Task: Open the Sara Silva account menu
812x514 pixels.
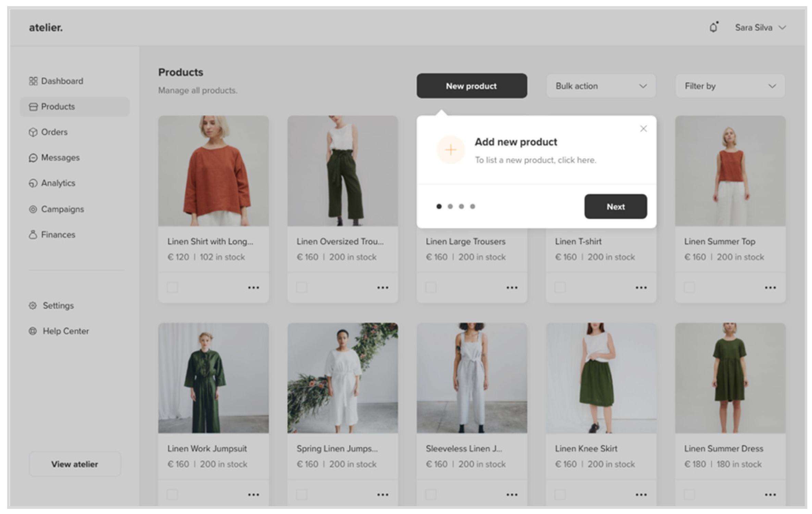Action: click(x=760, y=28)
